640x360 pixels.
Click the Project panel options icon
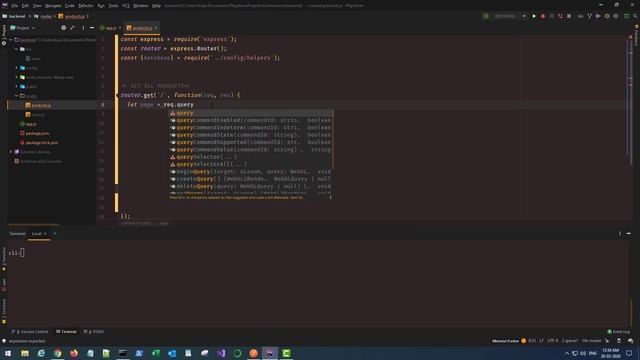83,28
